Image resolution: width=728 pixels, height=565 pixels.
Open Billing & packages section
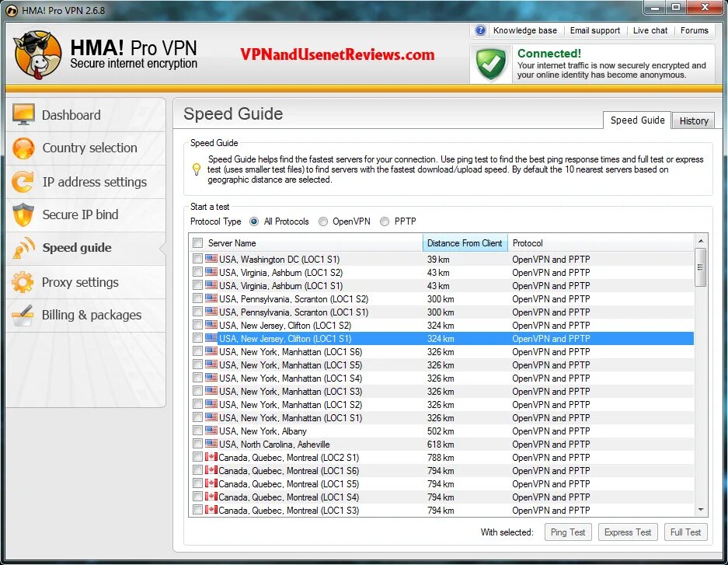(86, 316)
